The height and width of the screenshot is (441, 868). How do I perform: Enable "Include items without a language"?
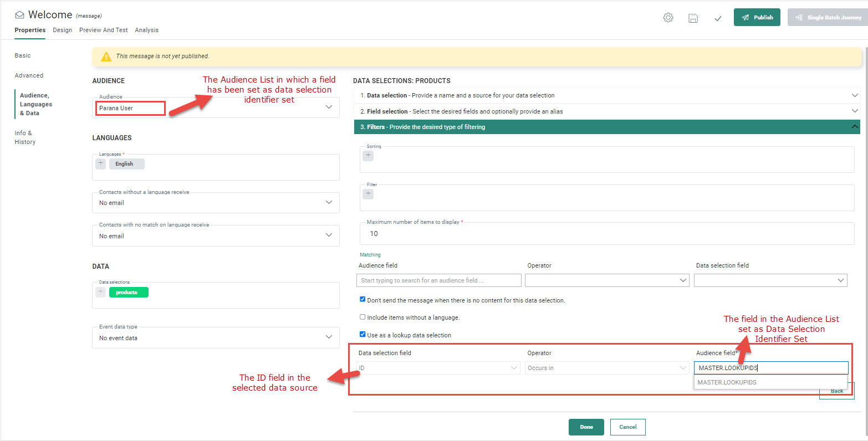(362, 317)
